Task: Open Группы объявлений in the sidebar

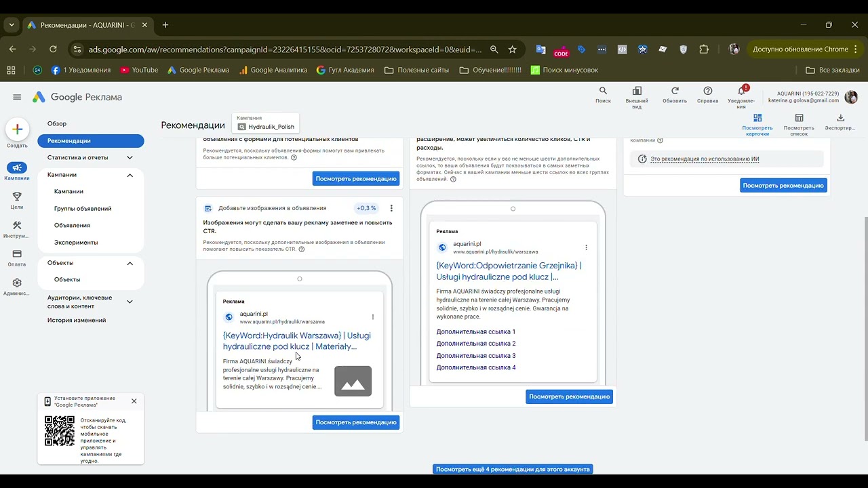Action: [x=83, y=208]
